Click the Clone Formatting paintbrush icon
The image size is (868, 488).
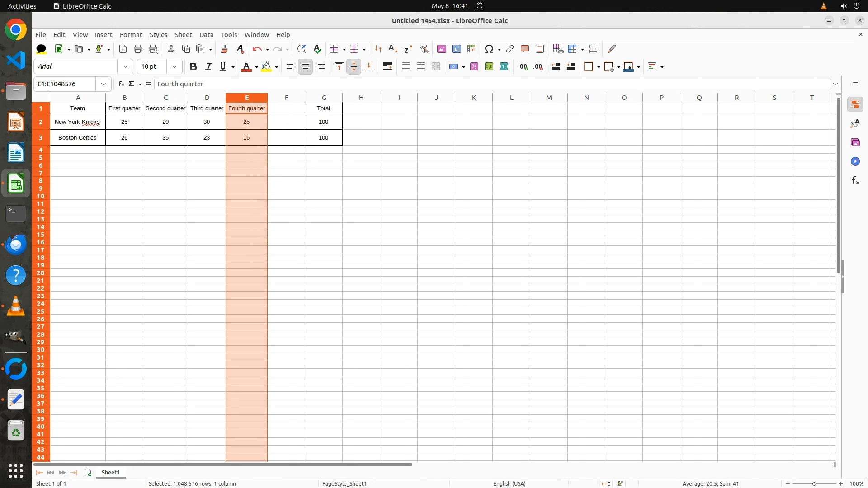coord(224,49)
